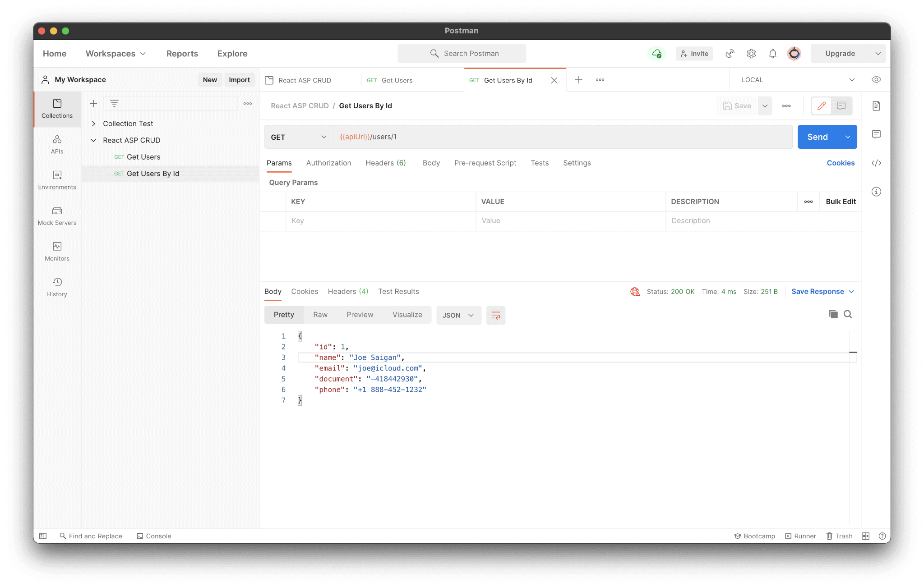Open the Send button dropdown arrow
The height and width of the screenshot is (587, 924).
848,137
